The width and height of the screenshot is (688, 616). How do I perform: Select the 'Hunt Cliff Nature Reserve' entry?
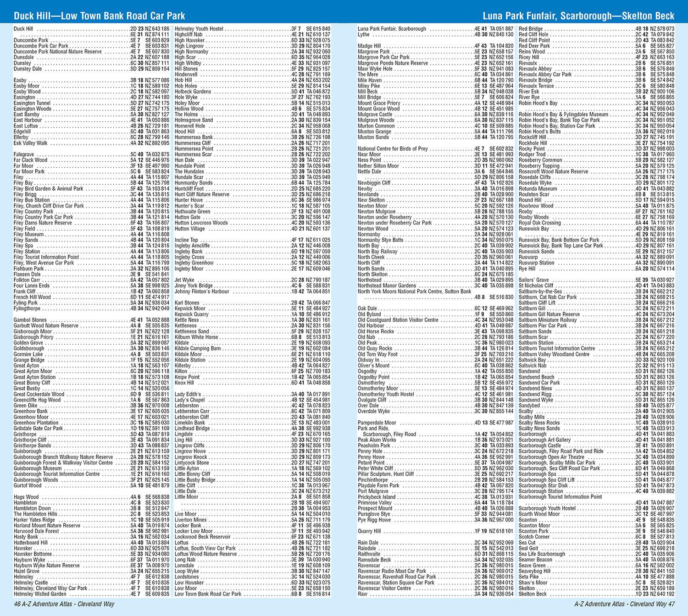252,194
